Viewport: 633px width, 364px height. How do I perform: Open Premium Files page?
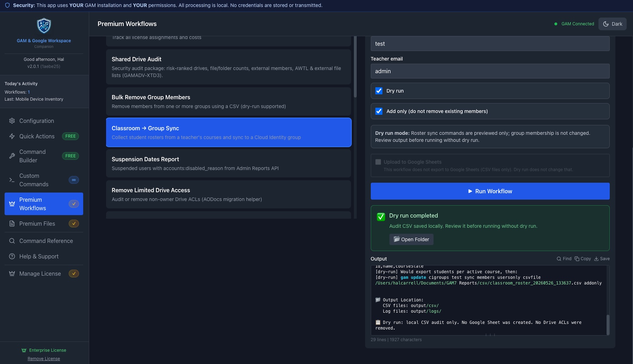tap(44, 223)
